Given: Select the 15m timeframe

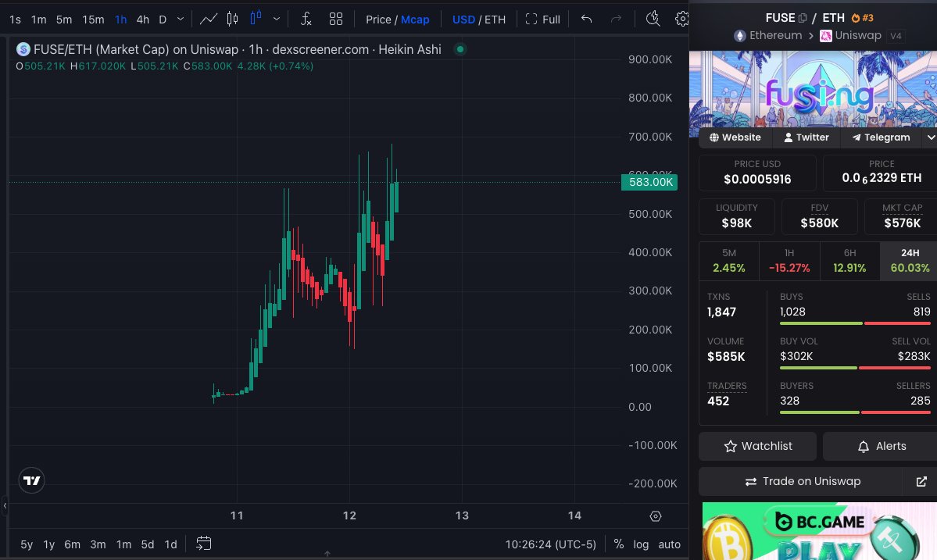Looking at the screenshot, I should coord(93,20).
